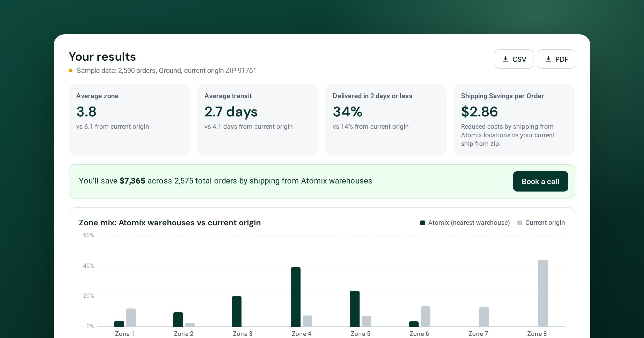644x338 pixels.
Task: Click the orange sample data dot
Action: [x=71, y=71]
